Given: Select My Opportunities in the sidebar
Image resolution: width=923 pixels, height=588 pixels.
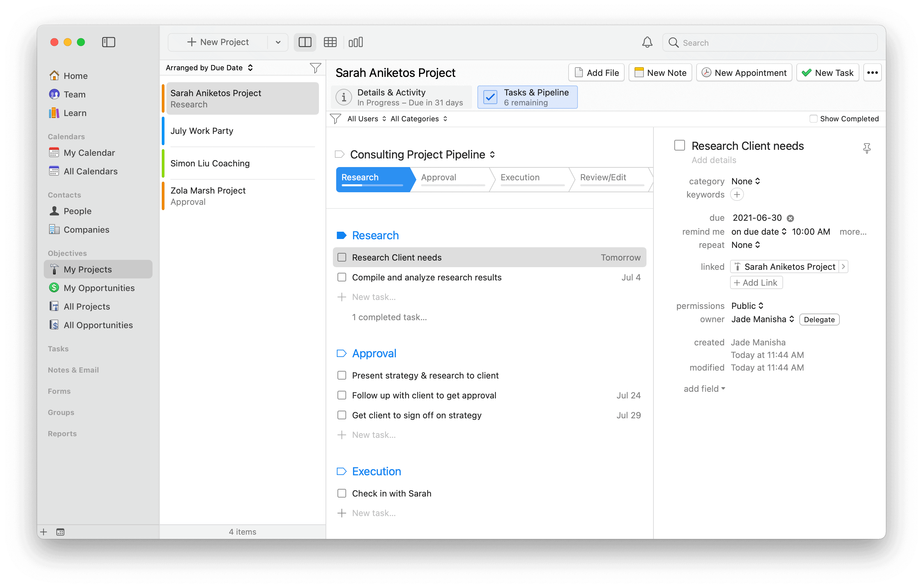Looking at the screenshot, I should (x=99, y=288).
